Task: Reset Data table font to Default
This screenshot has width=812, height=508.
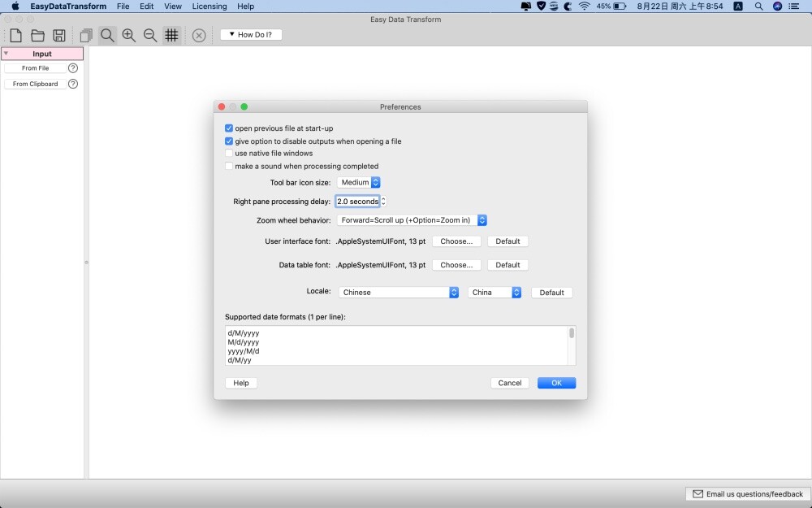Action: click(508, 265)
